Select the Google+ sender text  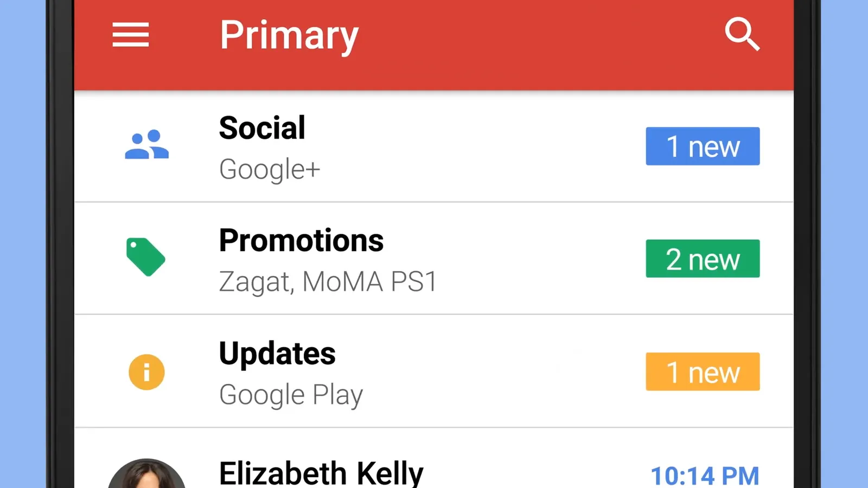tap(270, 169)
